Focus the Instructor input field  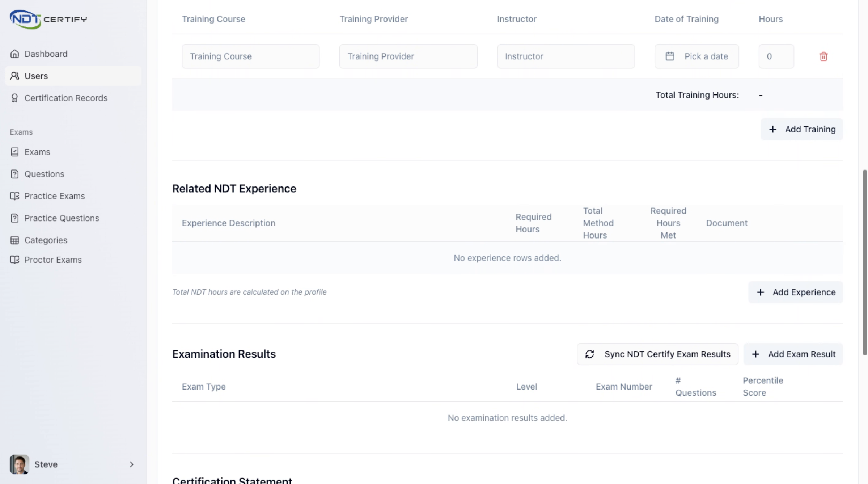[566, 56]
